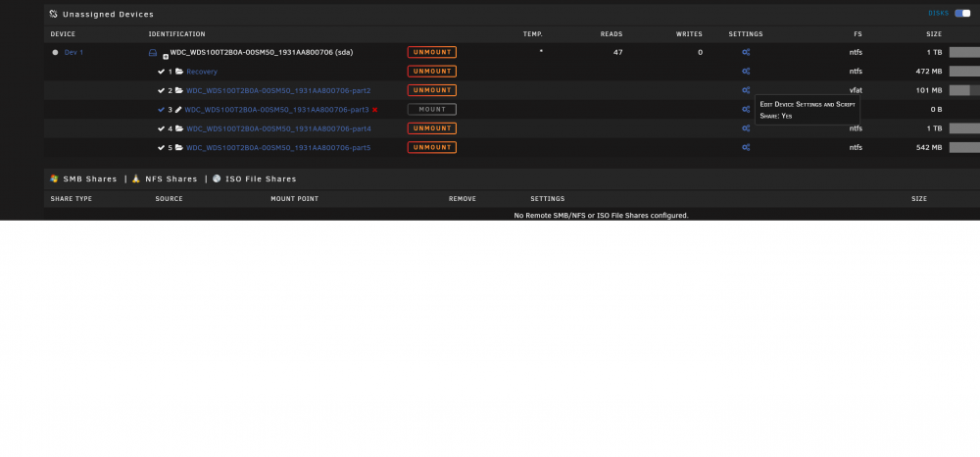Image resolution: width=980 pixels, height=457 pixels.
Task: Click the IDENTIFICATION column header
Action: tap(176, 34)
